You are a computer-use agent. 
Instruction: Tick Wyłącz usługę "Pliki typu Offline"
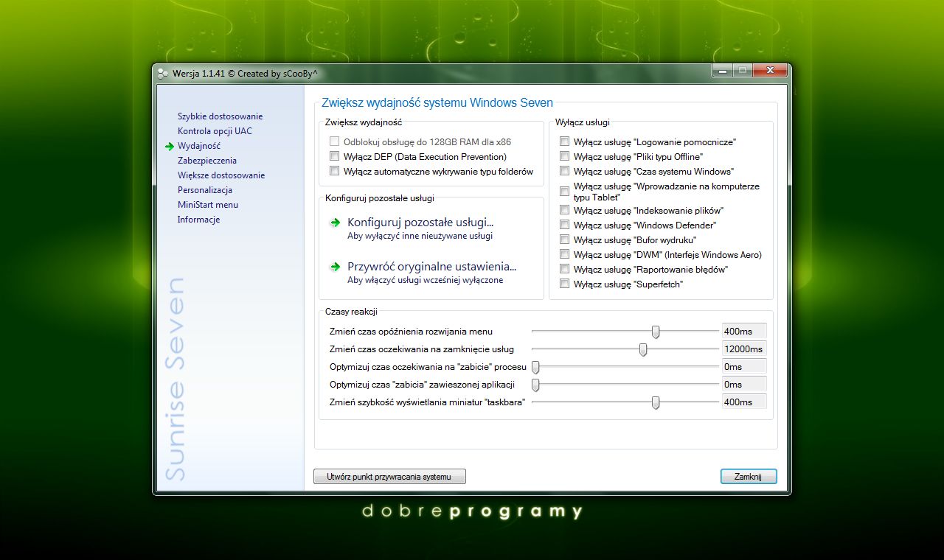[564, 156]
